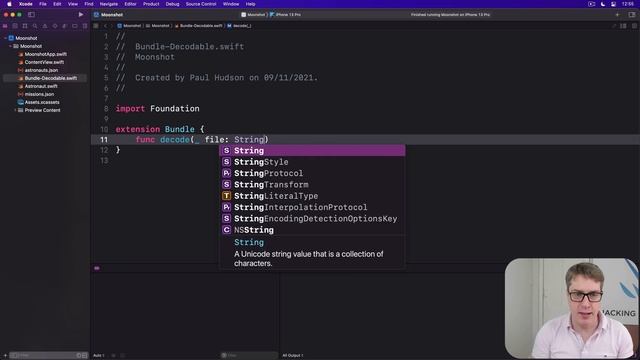Open the Auto variables view dropdown
The image size is (640, 360).
coord(99,356)
